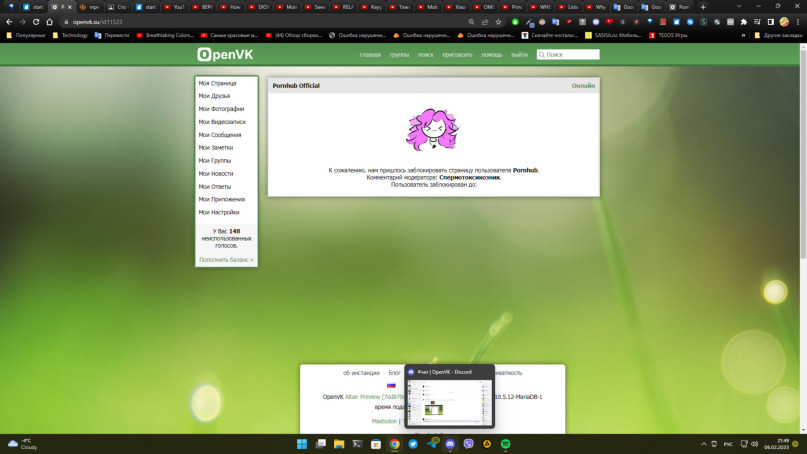Open Spotify from the taskbar

pos(505,444)
